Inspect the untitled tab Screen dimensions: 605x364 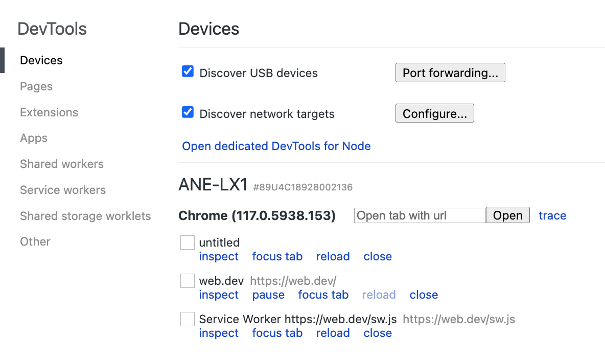point(219,256)
